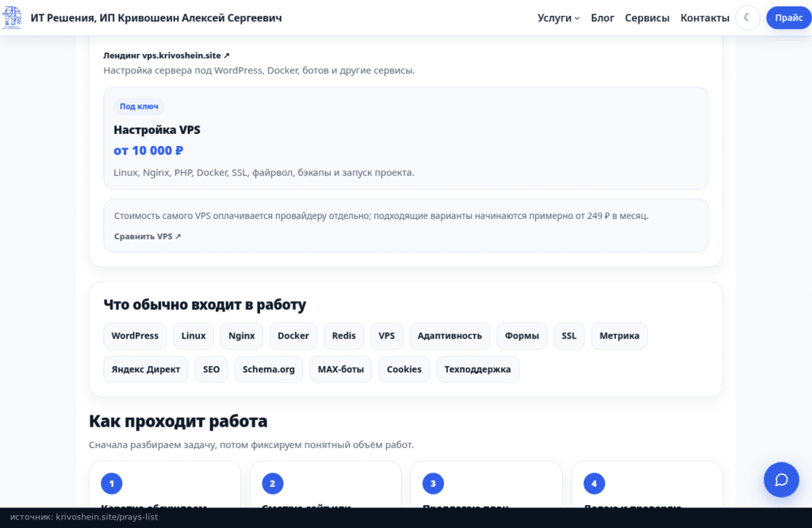812x528 pixels.
Task: Select the MAX-боты tag
Action: click(x=341, y=369)
